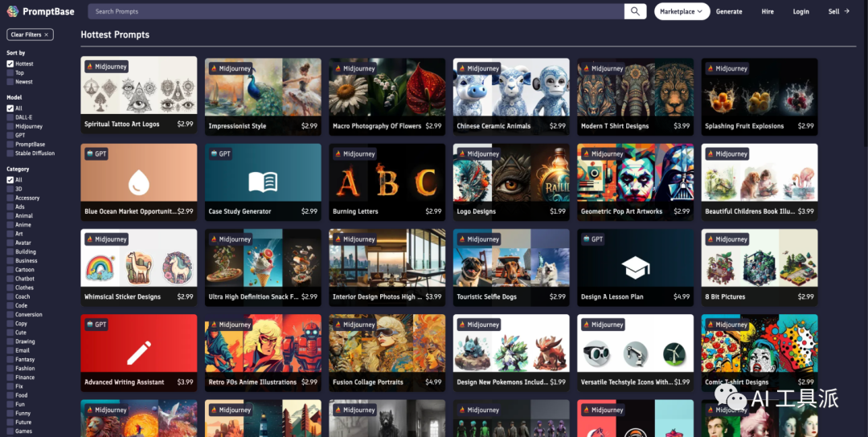The width and height of the screenshot is (868, 437).
Task: Open Fusion Collage Portraits prompt title
Action: click(x=368, y=382)
